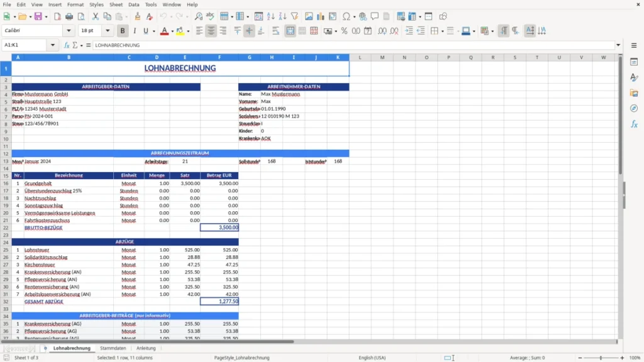Open sidebar Navigator compass icon
644x362 pixels.
click(634, 108)
